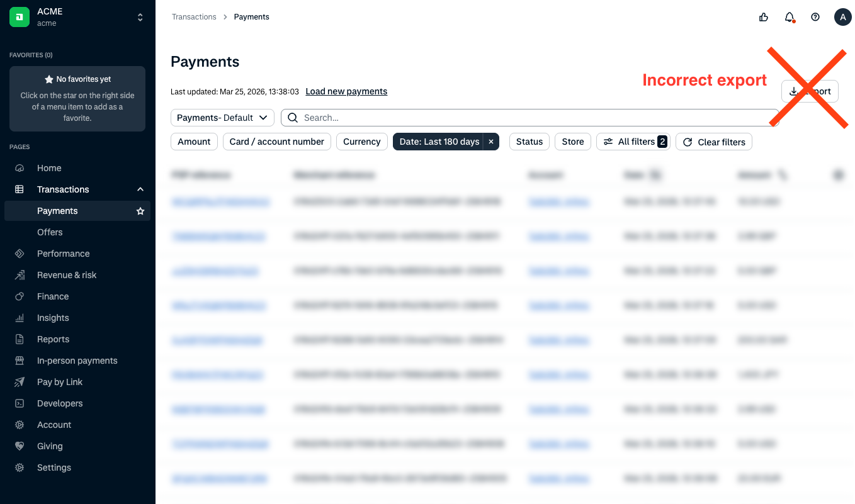Toggle the Date column sort
Screen dimensions: 855x504
(x=655, y=175)
